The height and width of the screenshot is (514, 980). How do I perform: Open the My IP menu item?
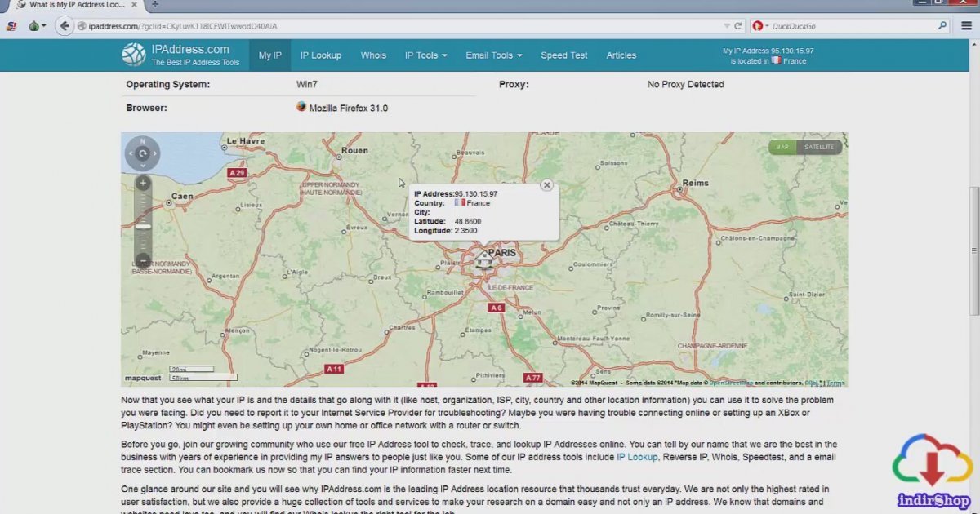(x=270, y=55)
